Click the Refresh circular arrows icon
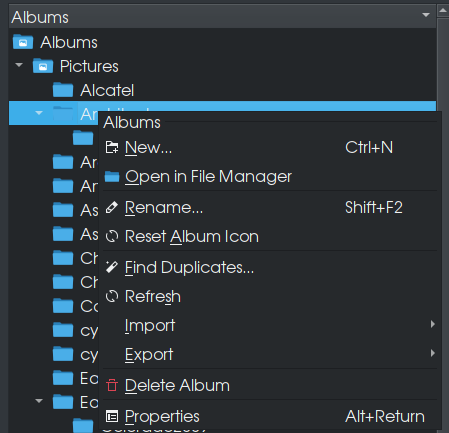 click(112, 296)
